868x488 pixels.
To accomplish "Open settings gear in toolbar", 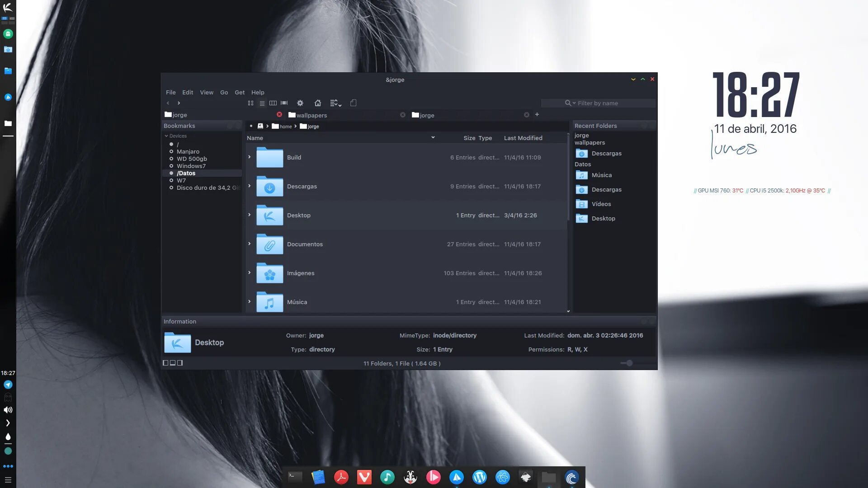I will pyautogui.click(x=300, y=103).
